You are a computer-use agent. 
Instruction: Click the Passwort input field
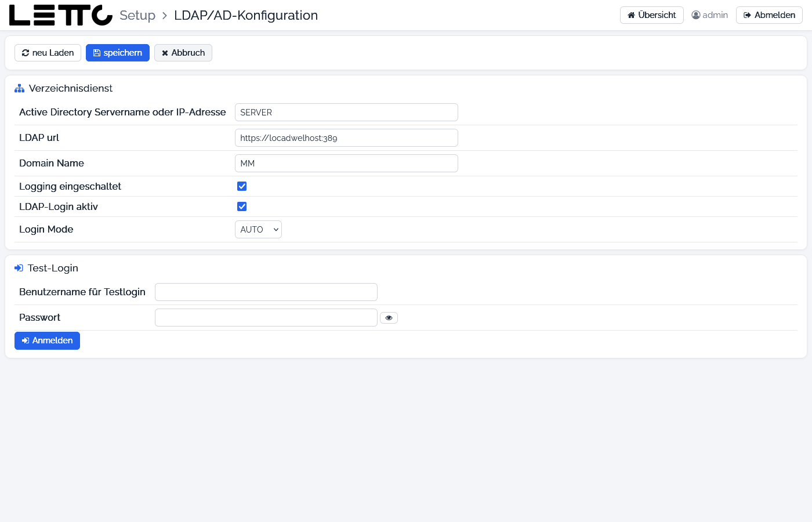click(266, 318)
